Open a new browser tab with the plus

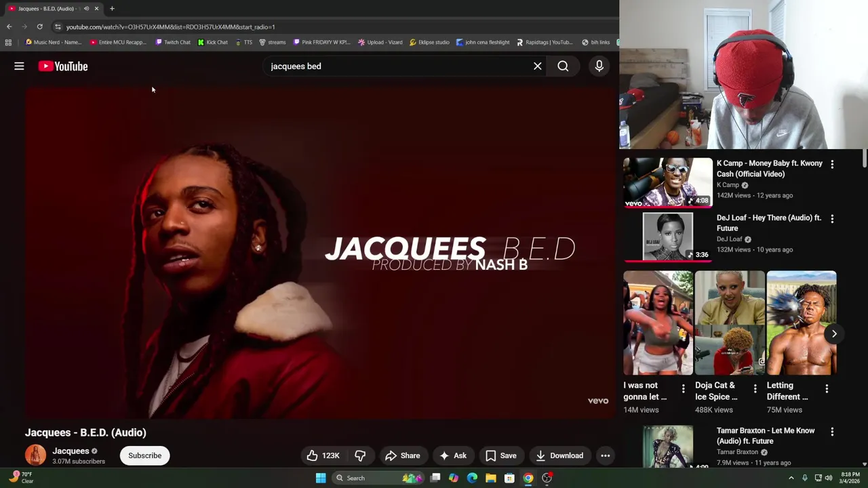pyautogui.click(x=112, y=9)
